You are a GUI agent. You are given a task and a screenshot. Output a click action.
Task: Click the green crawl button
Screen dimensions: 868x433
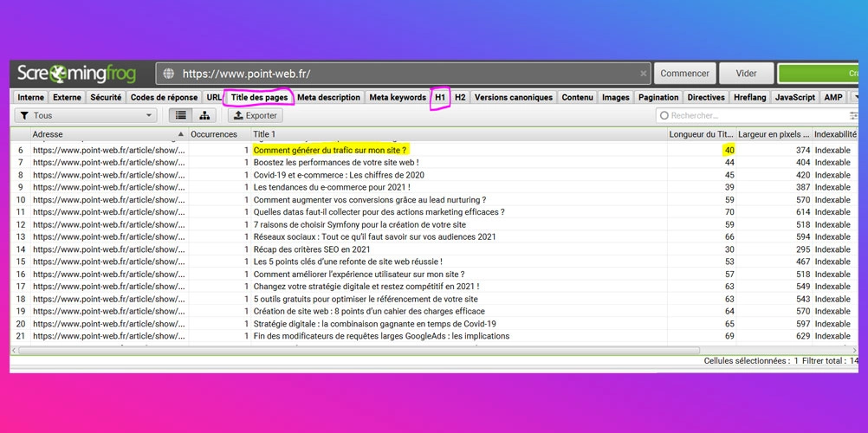tap(818, 74)
